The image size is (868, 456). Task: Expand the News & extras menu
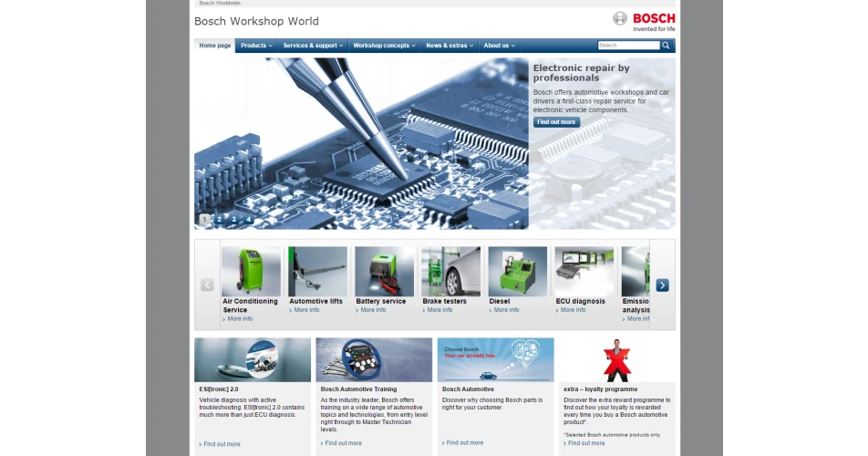point(449,46)
